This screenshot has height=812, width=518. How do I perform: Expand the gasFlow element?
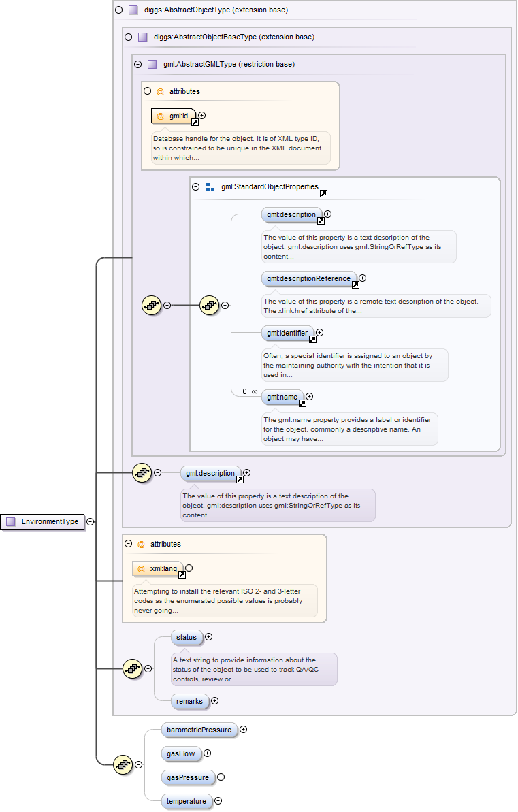[x=208, y=753]
